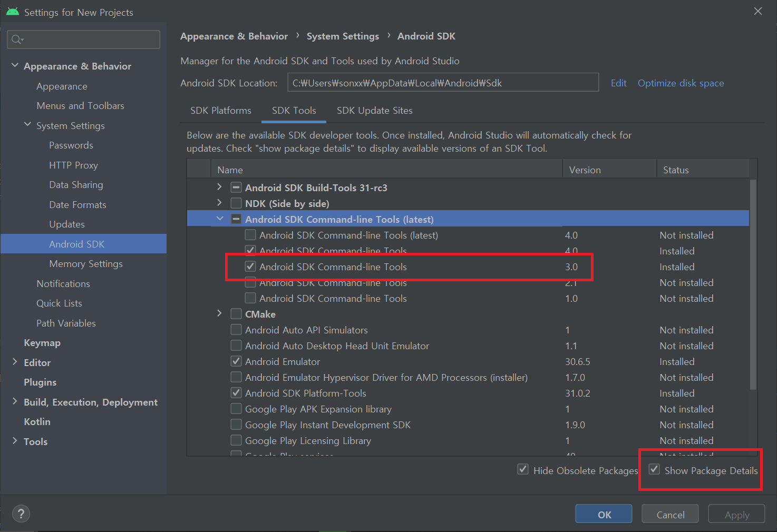Viewport: 777px width, 532px height.
Task: Click Edit SDK location link
Action: tap(619, 83)
